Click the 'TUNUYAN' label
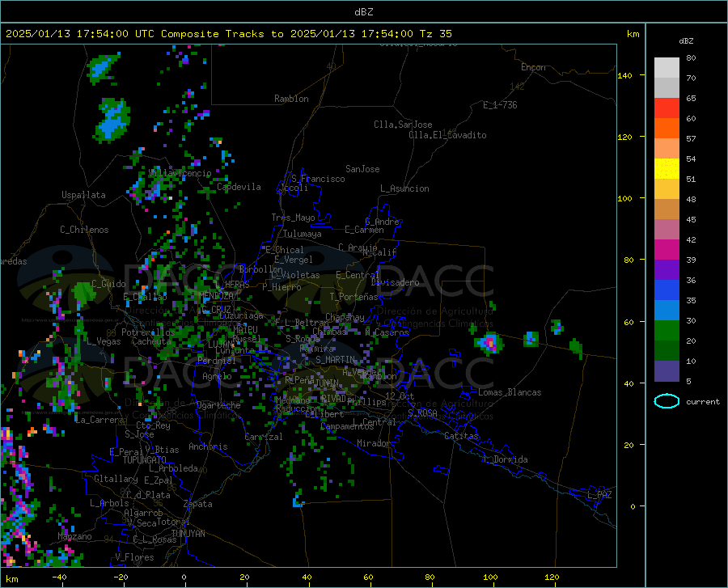Screen dimensions: 728x588 pos(188,533)
